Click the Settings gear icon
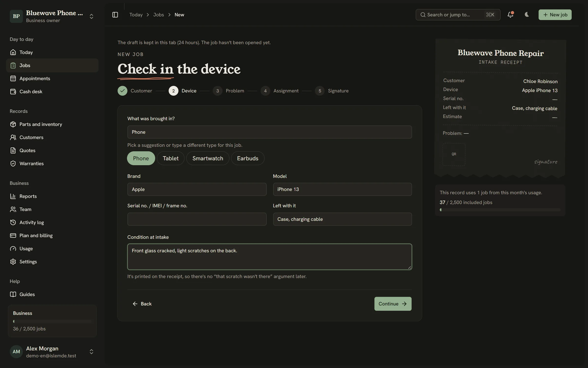Screen dimensions: 588x368 13,262
